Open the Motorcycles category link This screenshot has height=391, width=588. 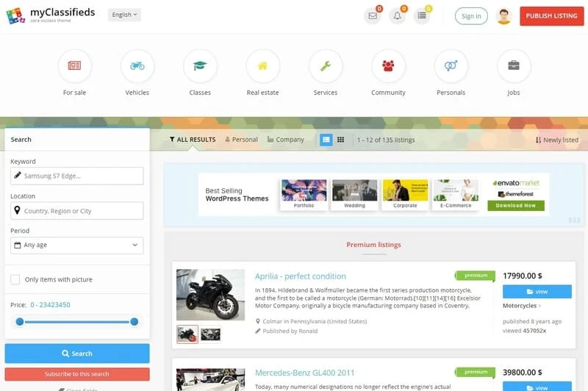pos(520,306)
